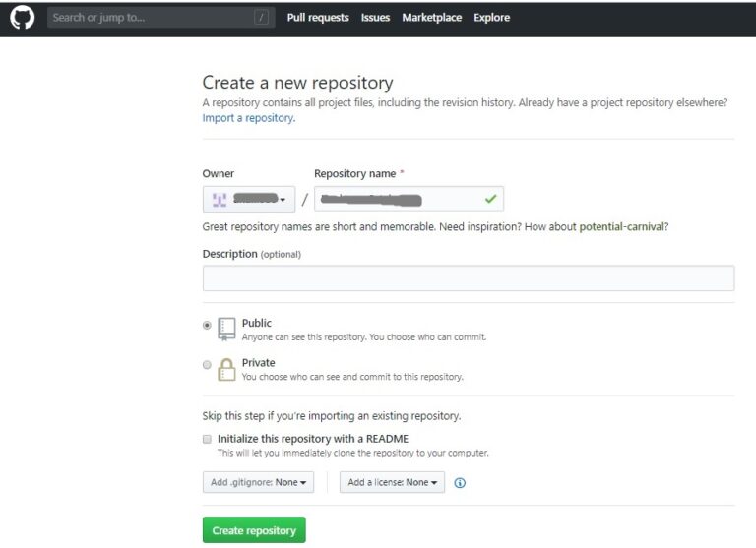
Task: Open Pull requests in the top navigation
Action: [317, 18]
